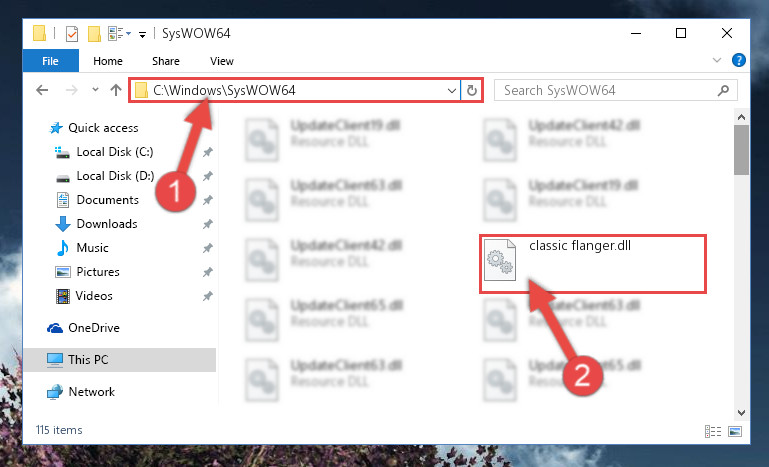This screenshot has width=769, height=467.
Task: Expand the address bar history dropdown
Action: (452, 90)
